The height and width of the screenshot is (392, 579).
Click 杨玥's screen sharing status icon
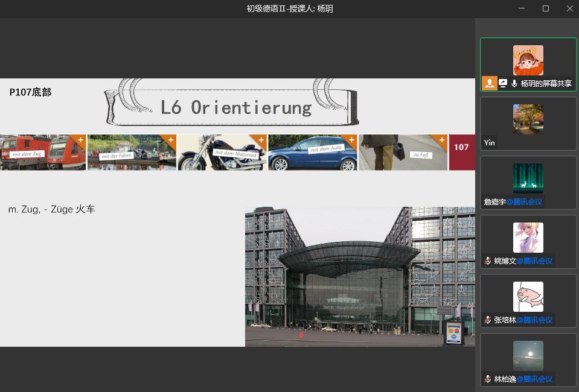502,84
